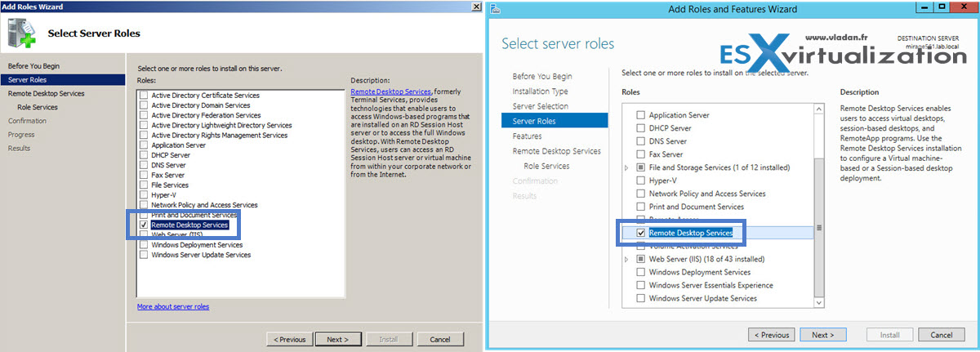Open Role Services step in Features Wizard

pyautogui.click(x=547, y=166)
